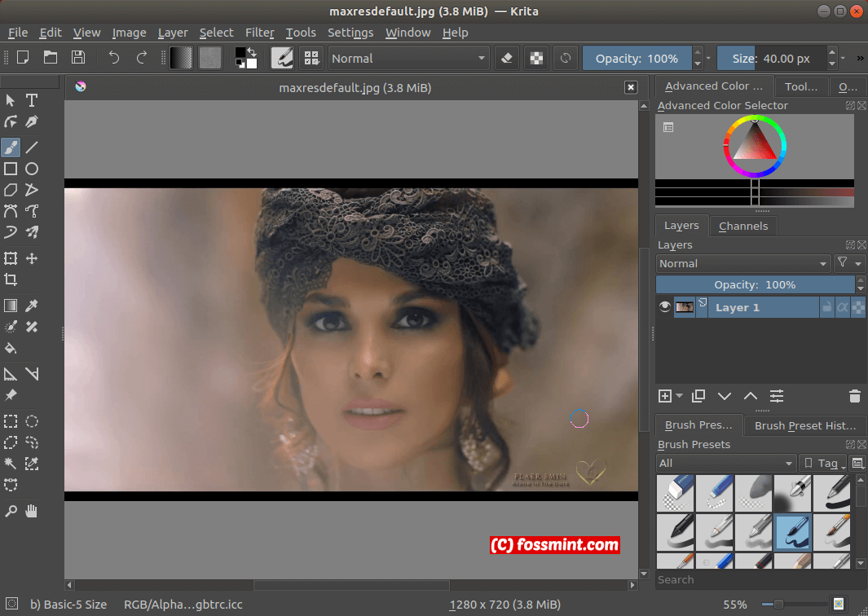Select the Ellipse shape tool
Screen dimensions: 868x616
[32, 169]
